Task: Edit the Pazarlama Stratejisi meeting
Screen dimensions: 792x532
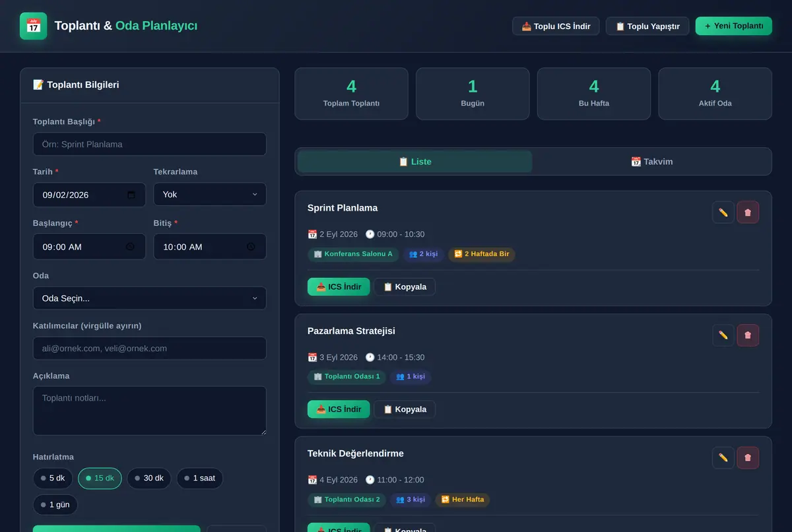Action: (x=723, y=335)
